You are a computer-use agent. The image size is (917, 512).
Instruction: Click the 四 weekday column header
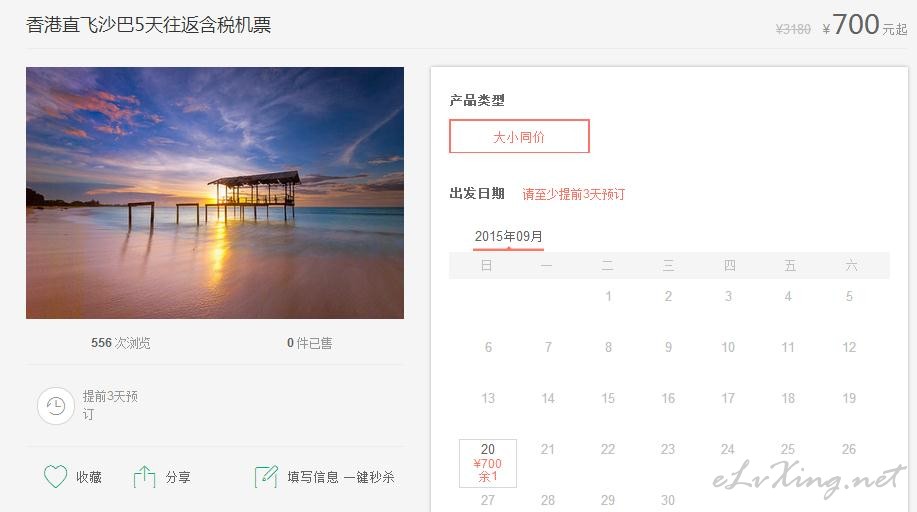click(x=729, y=266)
